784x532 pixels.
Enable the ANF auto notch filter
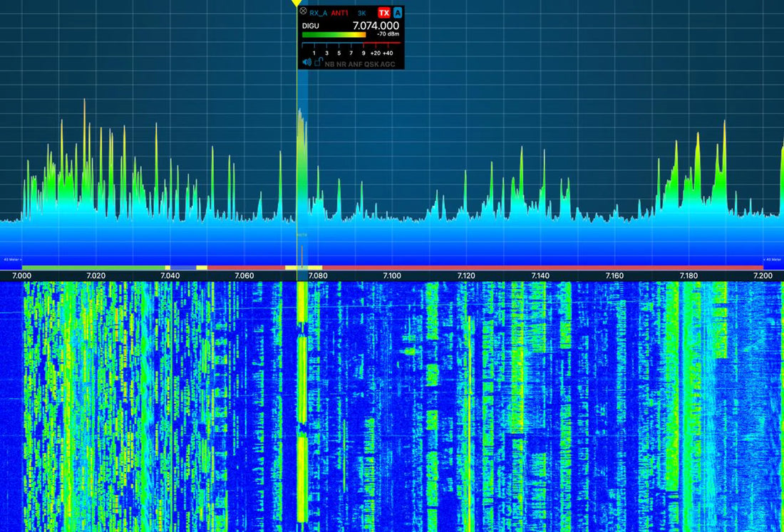tap(355, 64)
